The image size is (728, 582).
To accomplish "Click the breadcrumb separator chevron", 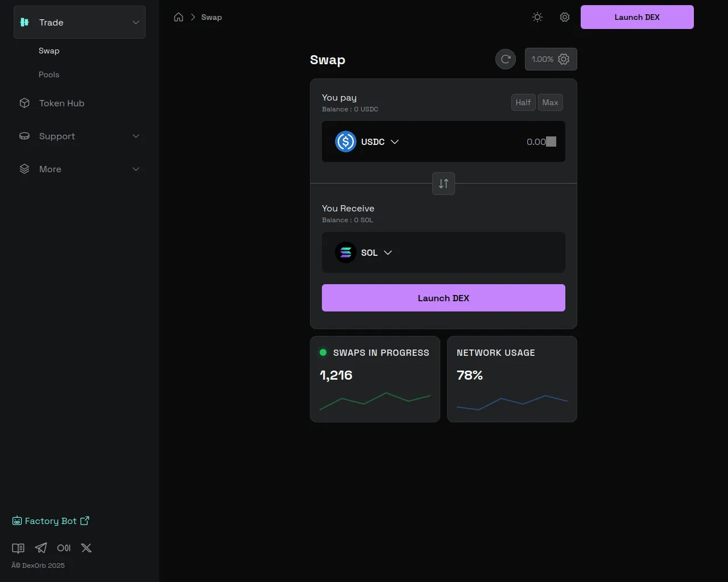I will [x=193, y=17].
